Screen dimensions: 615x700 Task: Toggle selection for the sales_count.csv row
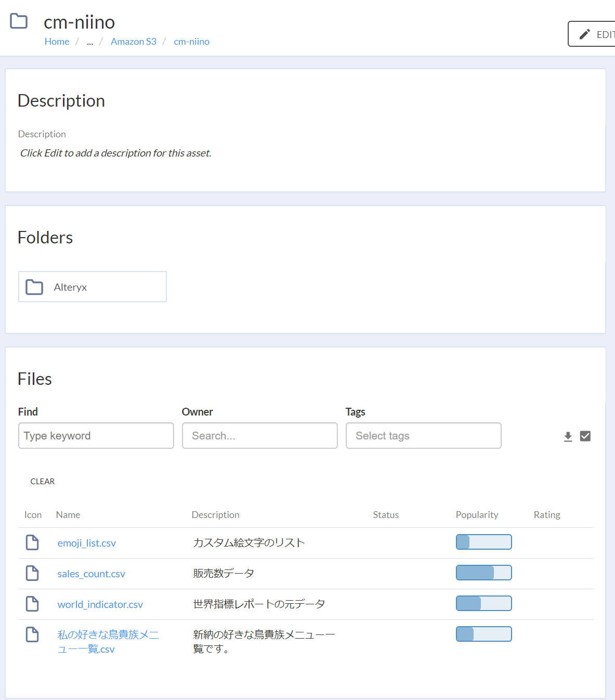click(x=32, y=573)
